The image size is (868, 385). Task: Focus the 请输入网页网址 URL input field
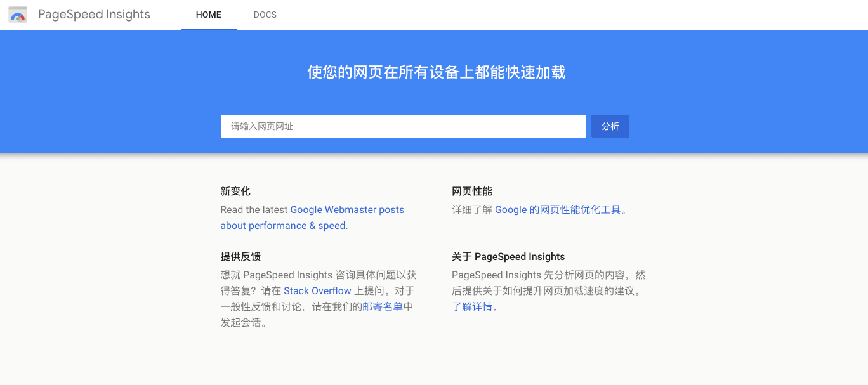coord(404,126)
